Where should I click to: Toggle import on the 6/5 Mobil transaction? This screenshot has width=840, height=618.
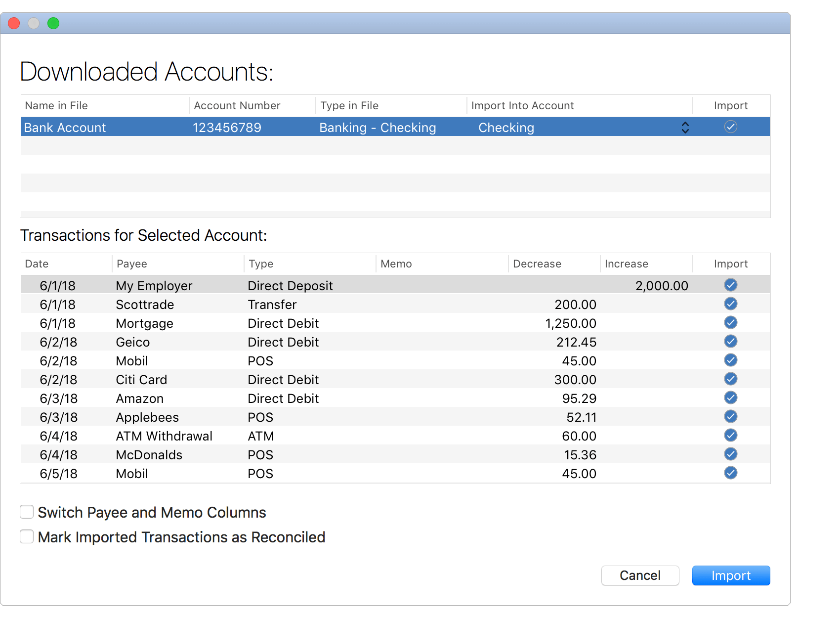(731, 473)
